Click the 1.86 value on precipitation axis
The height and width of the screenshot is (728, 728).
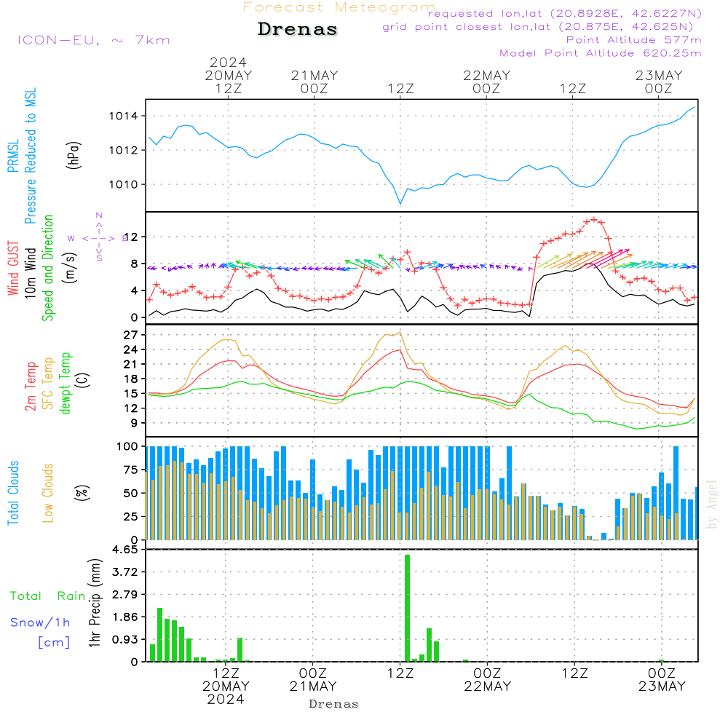pyautogui.click(x=125, y=617)
